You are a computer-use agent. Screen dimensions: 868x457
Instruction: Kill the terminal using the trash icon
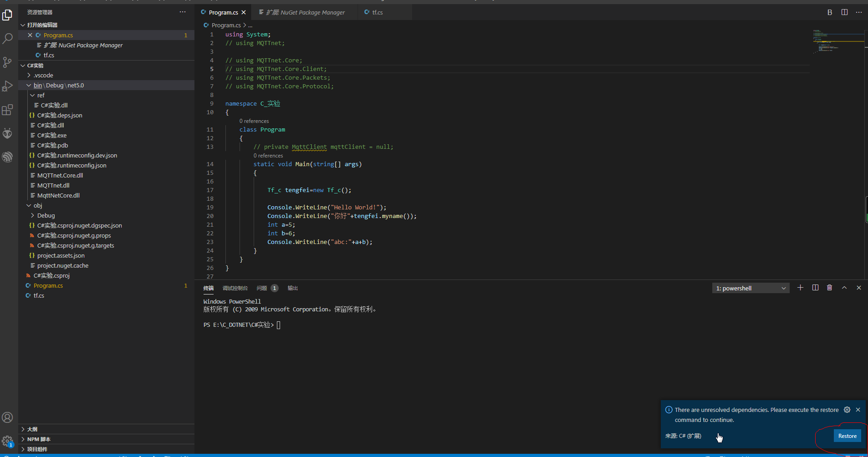[829, 288]
